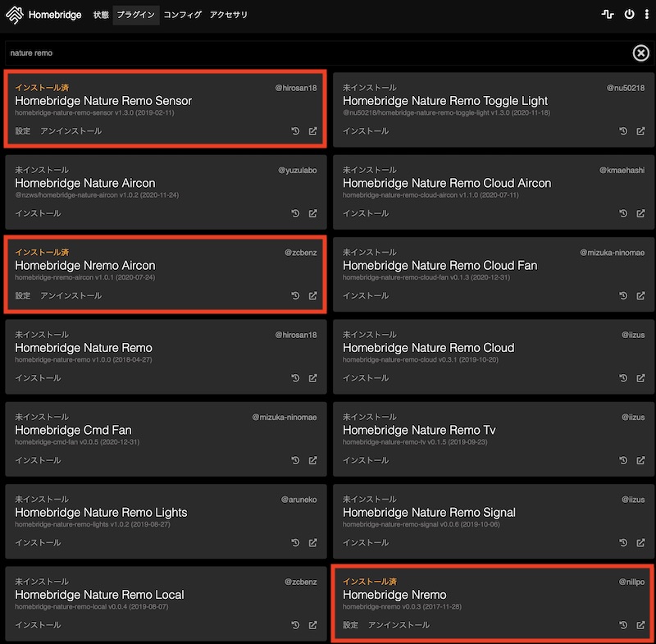Open version history for Homebridge Nature Aircon
Screen dimensions: 656x644
[x=295, y=213]
